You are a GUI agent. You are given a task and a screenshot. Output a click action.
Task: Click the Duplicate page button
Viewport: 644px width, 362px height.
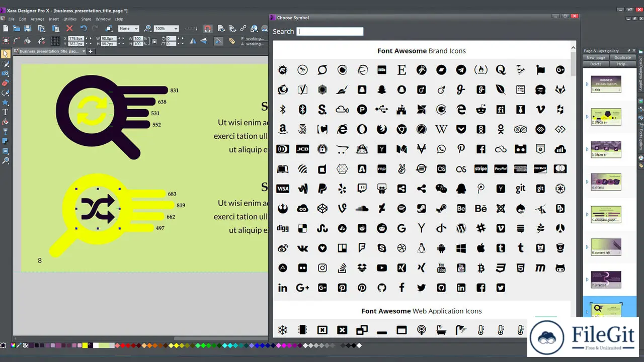(x=622, y=58)
